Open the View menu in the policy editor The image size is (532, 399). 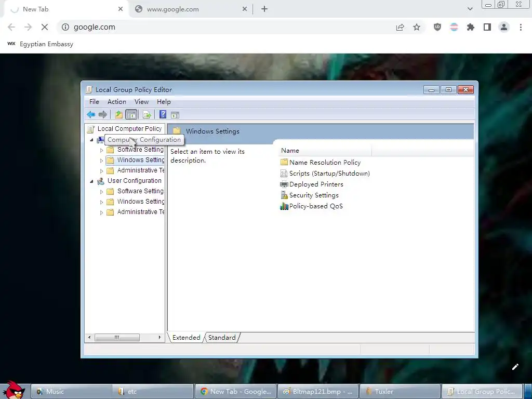coord(141,102)
